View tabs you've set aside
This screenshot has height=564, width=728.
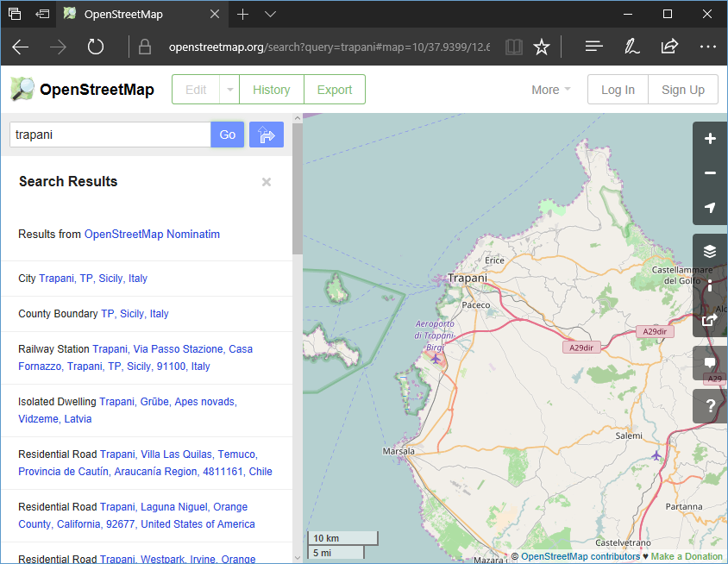point(15,15)
